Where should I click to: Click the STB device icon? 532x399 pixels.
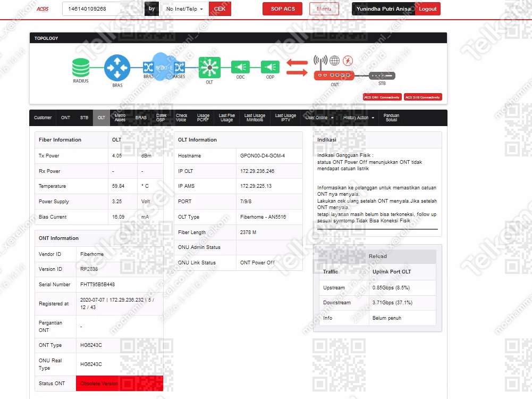coord(382,76)
